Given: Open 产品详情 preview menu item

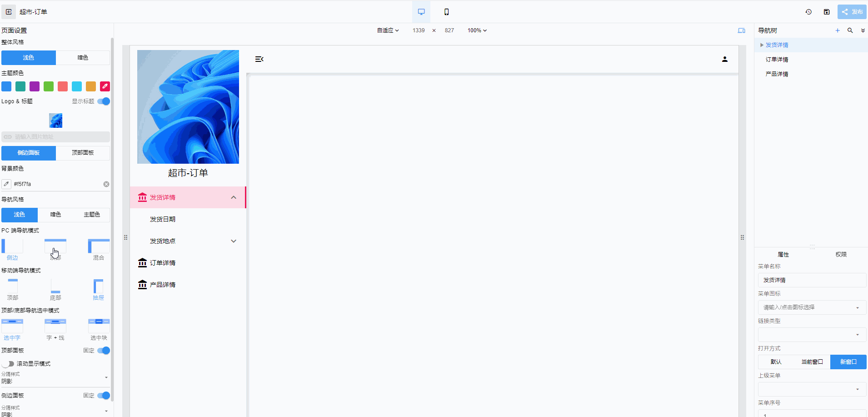Looking at the screenshot, I should coord(188,285).
